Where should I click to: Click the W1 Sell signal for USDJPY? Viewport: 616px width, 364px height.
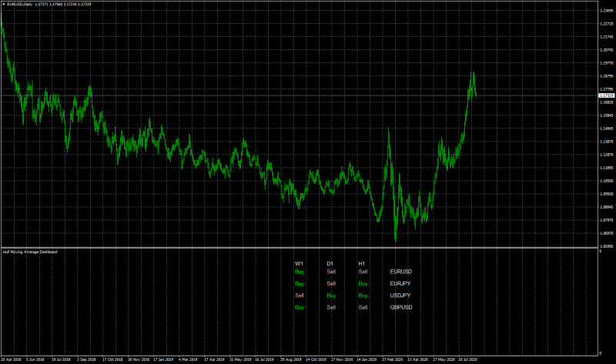pos(300,296)
